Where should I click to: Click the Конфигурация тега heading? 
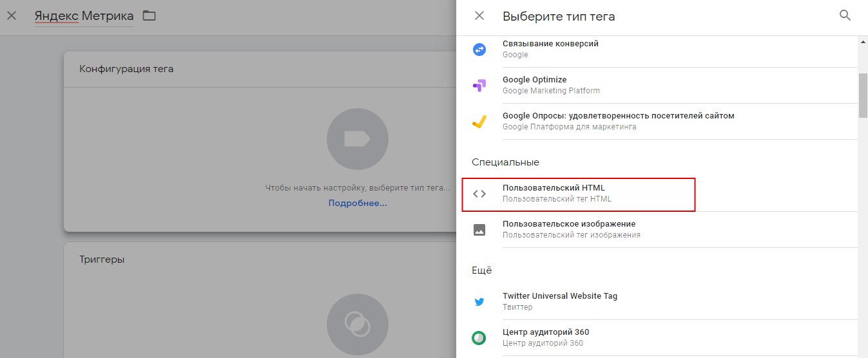(x=126, y=69)
